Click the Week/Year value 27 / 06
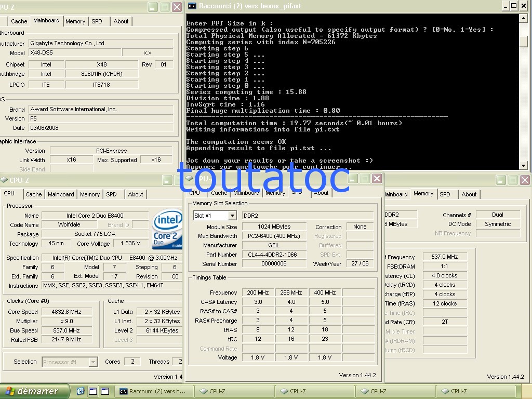This screenshot has height=399, width=532. [360, 263]
